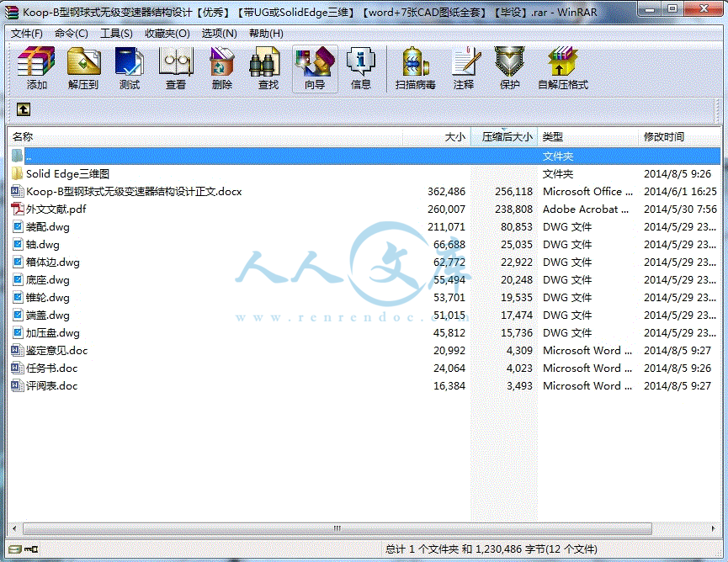Click the Adobe Acrobat type cell
Screen dimensions: 728x562
586,209
